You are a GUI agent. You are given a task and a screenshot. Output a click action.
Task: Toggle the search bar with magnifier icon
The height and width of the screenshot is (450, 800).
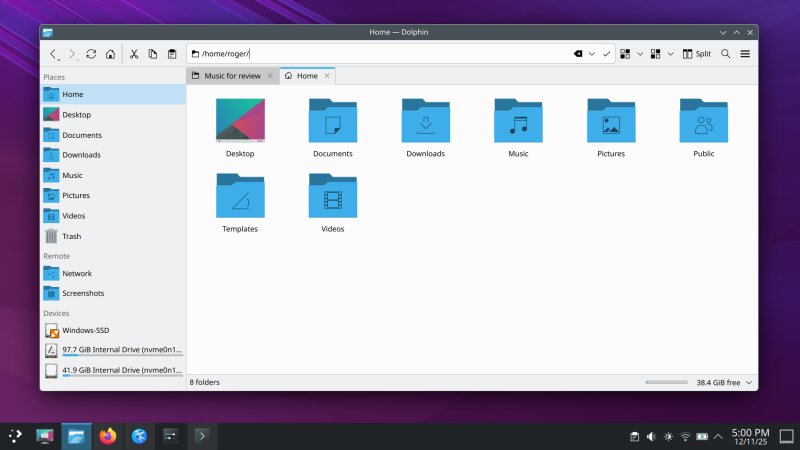[726, 54]
